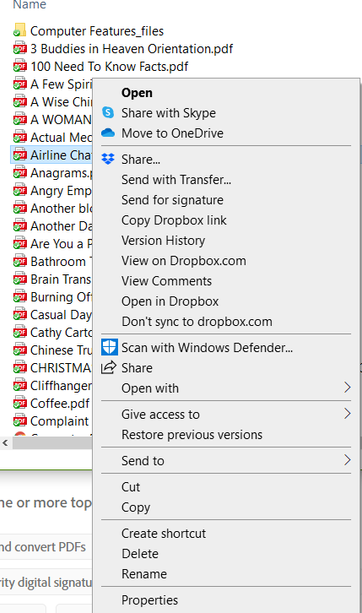
Task: Select Computer Features_files folder name
Action: pos(97,31)
